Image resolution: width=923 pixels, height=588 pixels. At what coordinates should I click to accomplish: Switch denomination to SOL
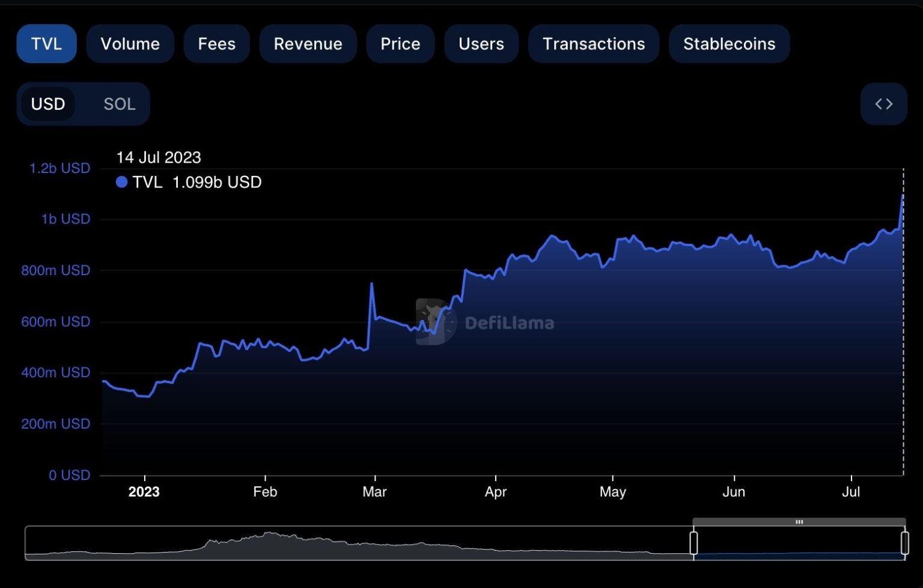pyautogui.click(x=119, y=104)
